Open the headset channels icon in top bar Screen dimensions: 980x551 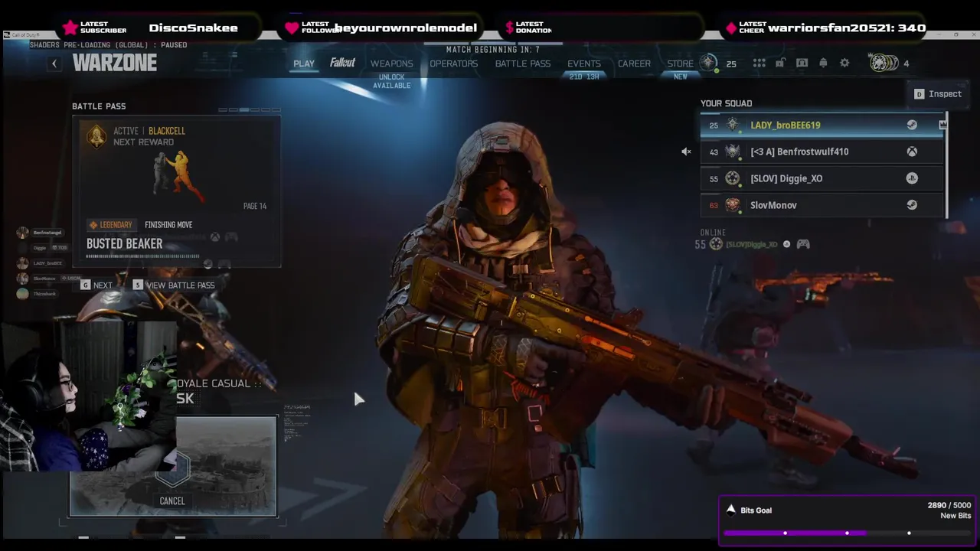(802, 64)
